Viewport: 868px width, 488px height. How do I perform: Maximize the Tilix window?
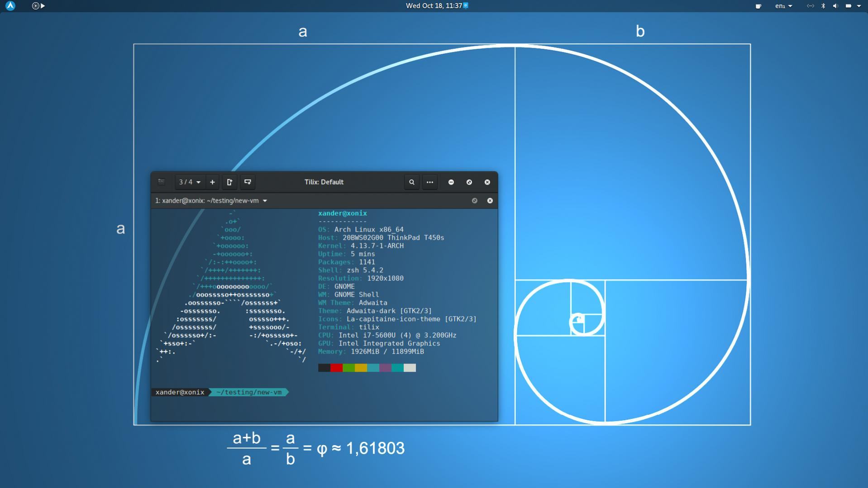pyautogui.click(x=469, y=182)
